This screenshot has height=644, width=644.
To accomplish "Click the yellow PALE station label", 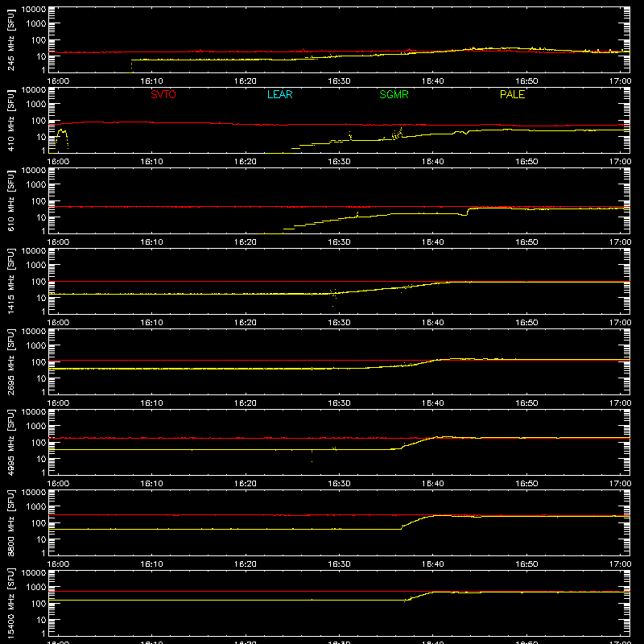I will coord(512,94).
